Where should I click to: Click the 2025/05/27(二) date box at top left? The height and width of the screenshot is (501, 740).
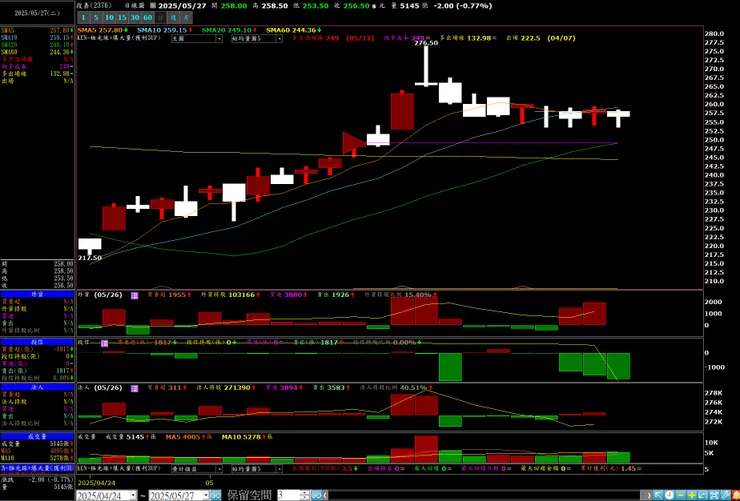point(37,13)
